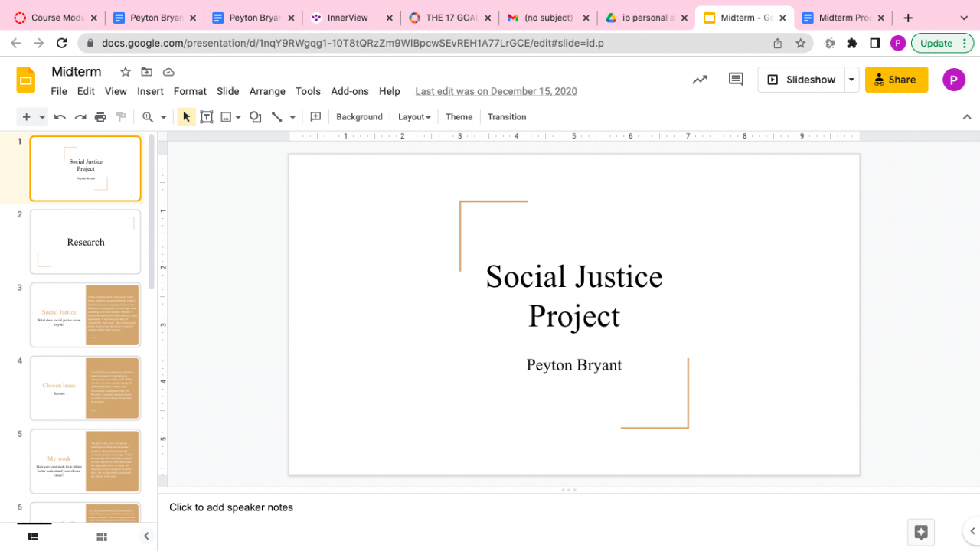
Task: Open new slide layout dropdown arrow
Action: 42,117
